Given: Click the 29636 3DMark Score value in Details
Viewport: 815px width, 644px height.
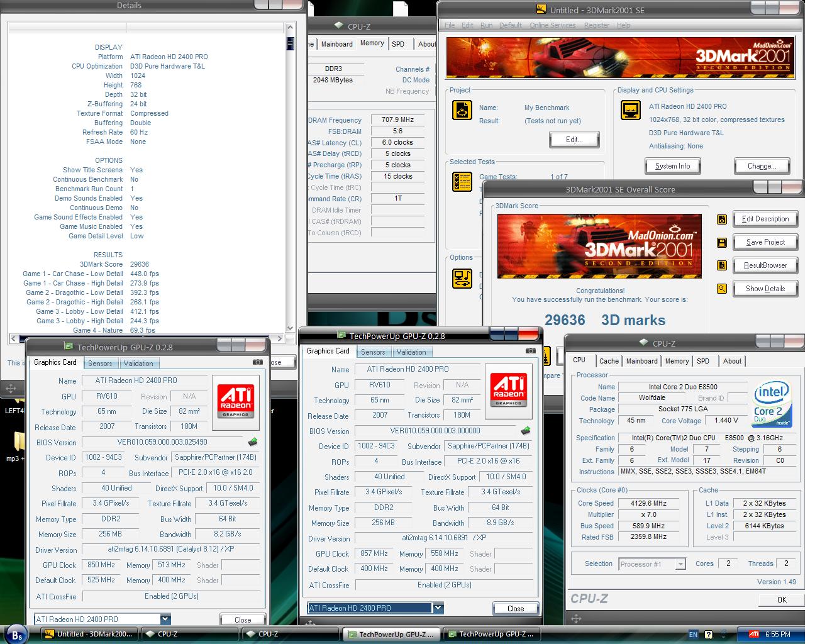Looking at the screenshot, I should tap(140, 264).
